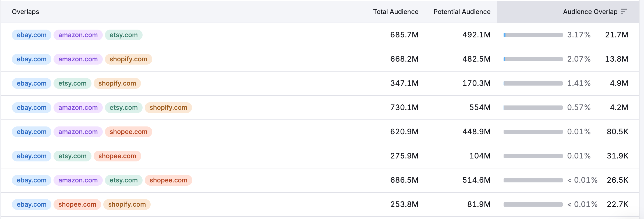644x219 pixels.
Task: Click shopee.com tag in 620.9M row
Action: 128,132
